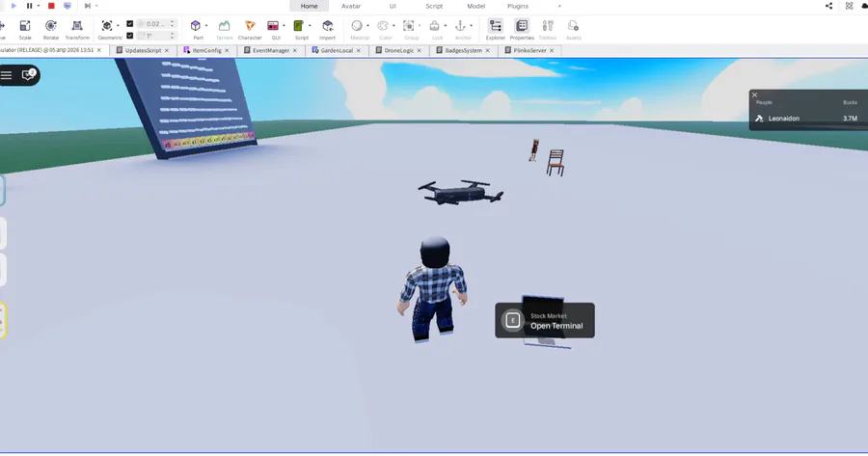Click the grid layout icon at top right
Image resolution: width=868 pixels, height=456 pixels.
pos(849,6)
